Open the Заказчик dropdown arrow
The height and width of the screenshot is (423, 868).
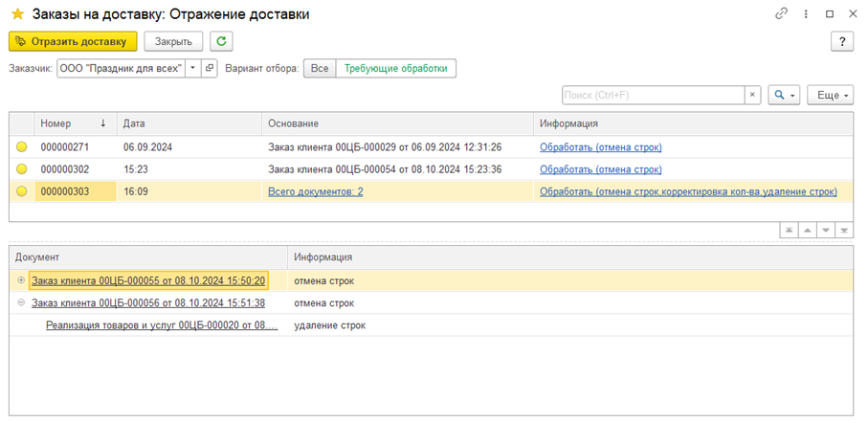192,69
